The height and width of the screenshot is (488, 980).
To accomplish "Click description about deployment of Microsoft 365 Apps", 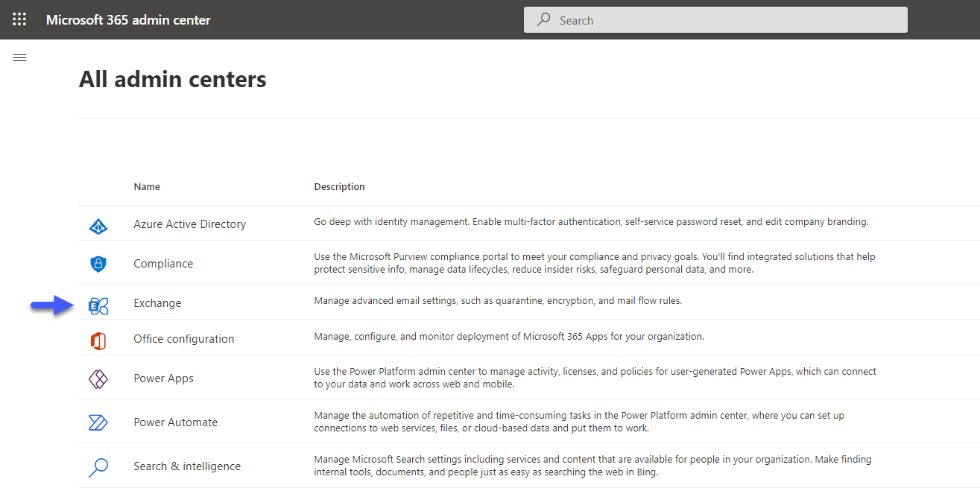I will point(509,337).
